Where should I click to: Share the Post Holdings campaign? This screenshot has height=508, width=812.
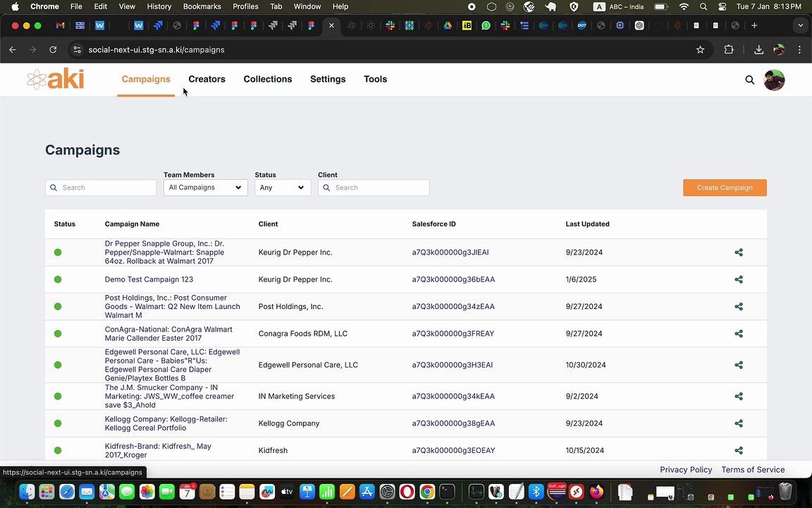click(739, 306)
